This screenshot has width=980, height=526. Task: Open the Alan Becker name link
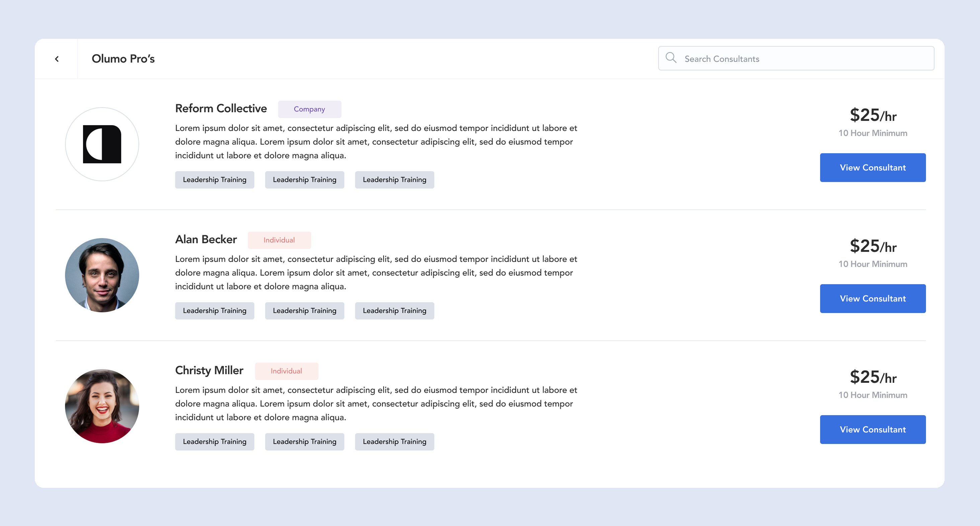click(x=206, y=239)
